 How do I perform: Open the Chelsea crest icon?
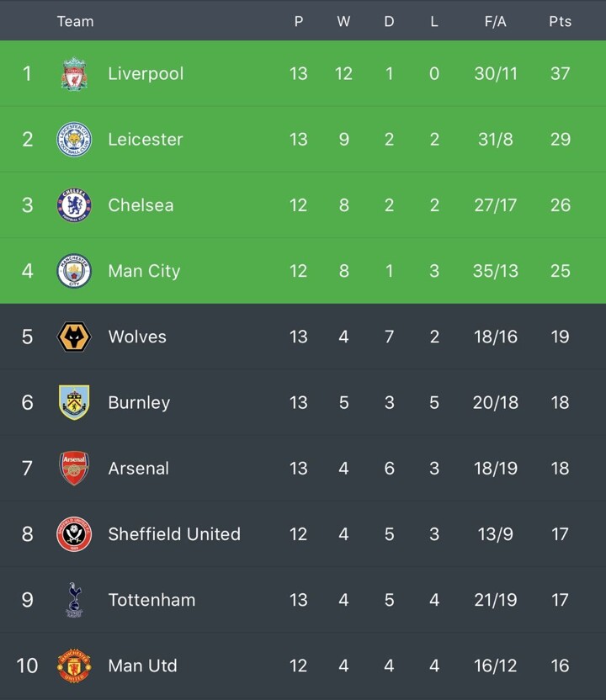[x=74, y=205]
